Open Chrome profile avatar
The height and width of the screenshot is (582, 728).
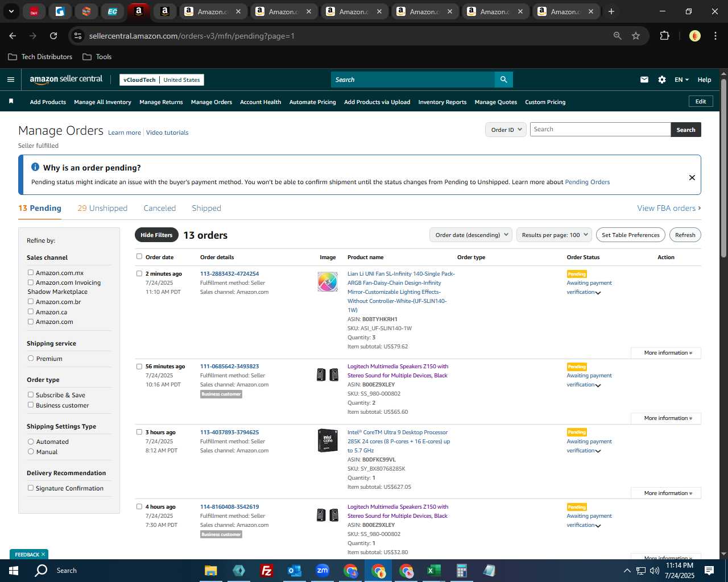pyautogui.click(x=694, y=36)
